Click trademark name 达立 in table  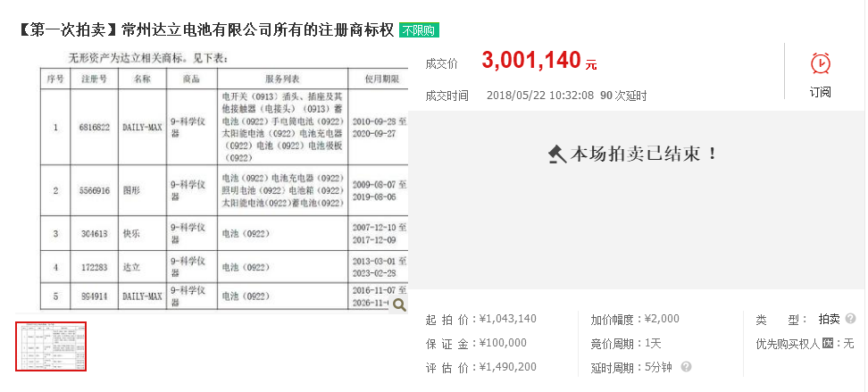(x=131, y=267)
